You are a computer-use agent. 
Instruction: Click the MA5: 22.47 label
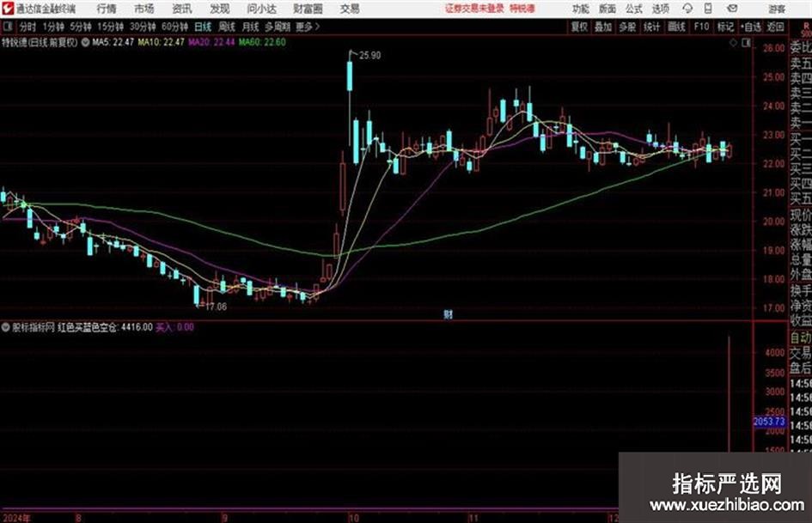[113, 42]
